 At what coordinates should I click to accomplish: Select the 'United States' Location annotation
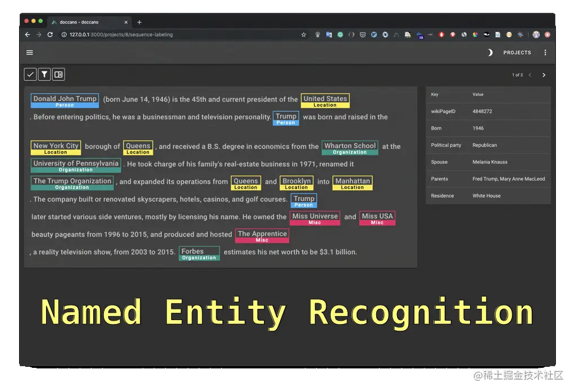325,101
